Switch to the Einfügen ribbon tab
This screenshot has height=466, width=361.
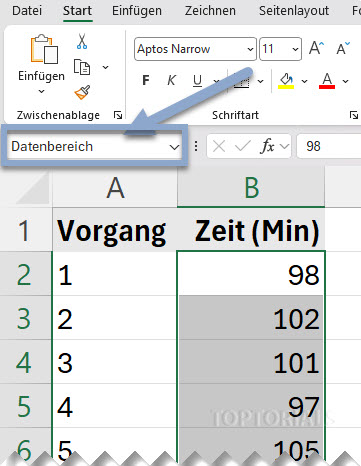137,11
